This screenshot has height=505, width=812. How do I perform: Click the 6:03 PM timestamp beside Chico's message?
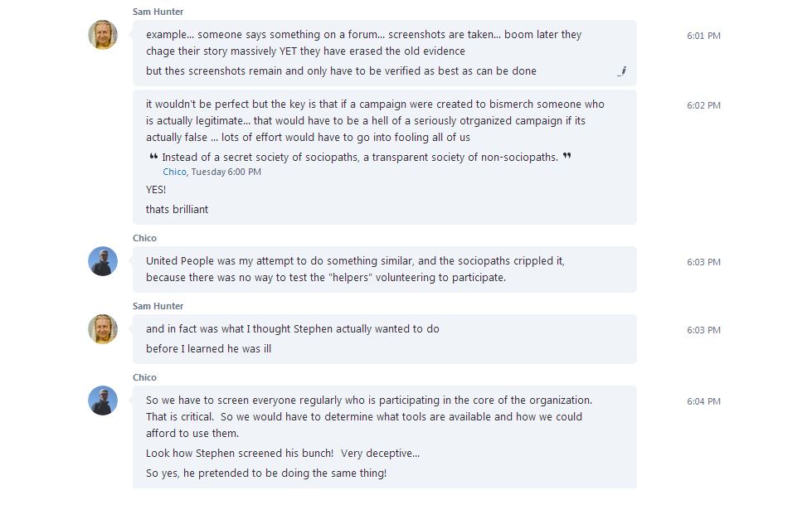click(703, 263)
